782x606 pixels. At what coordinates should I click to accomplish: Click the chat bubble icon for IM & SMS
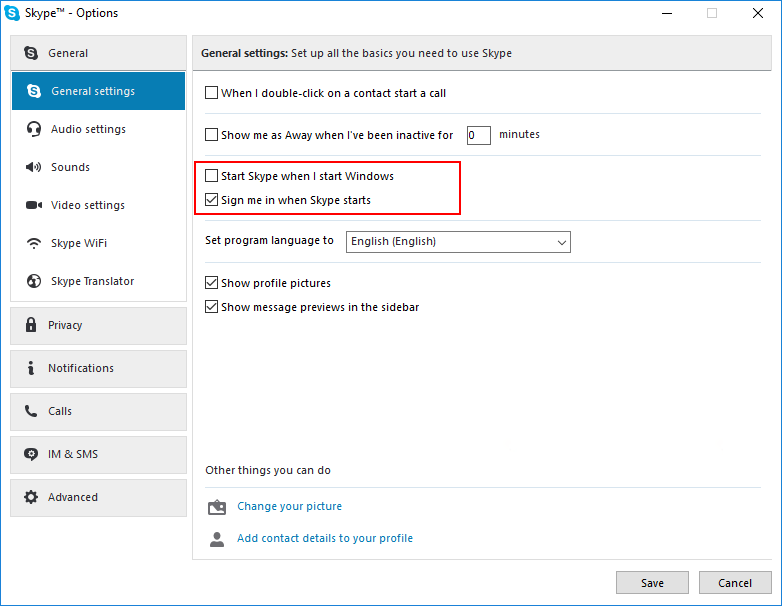point(31,454)
